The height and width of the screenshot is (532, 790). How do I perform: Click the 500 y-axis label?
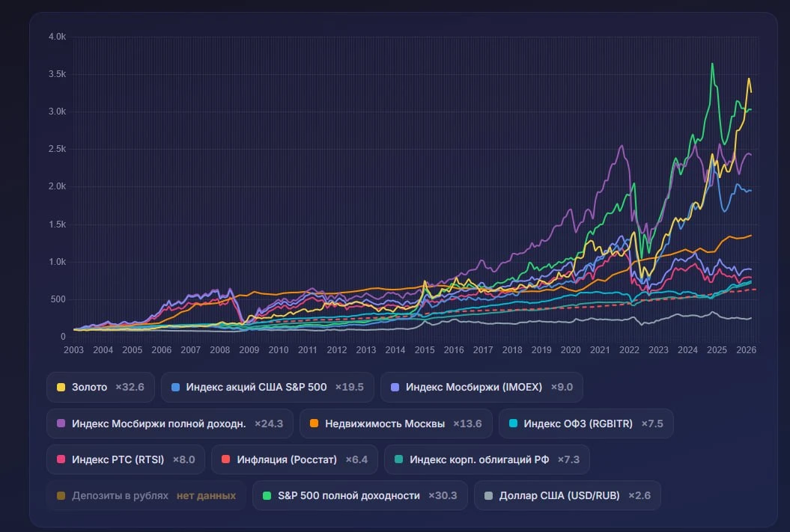pyautogui.click(x=58, y=299)
